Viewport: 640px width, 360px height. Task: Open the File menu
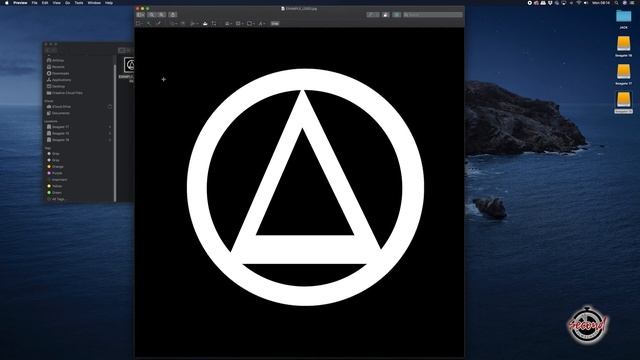tap(35, 3)
